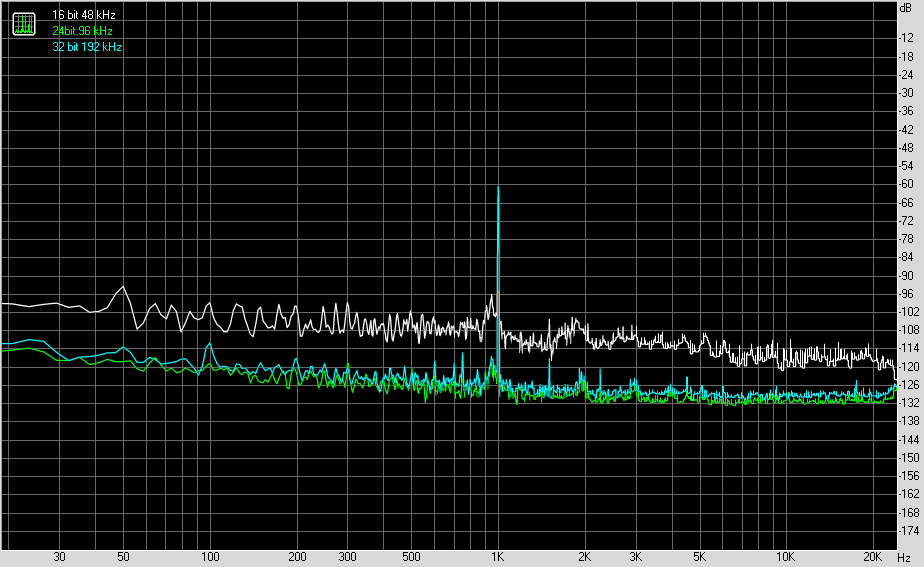Click the -60 dB scale label
Viewport: 924px width, 567px height.
908,184
